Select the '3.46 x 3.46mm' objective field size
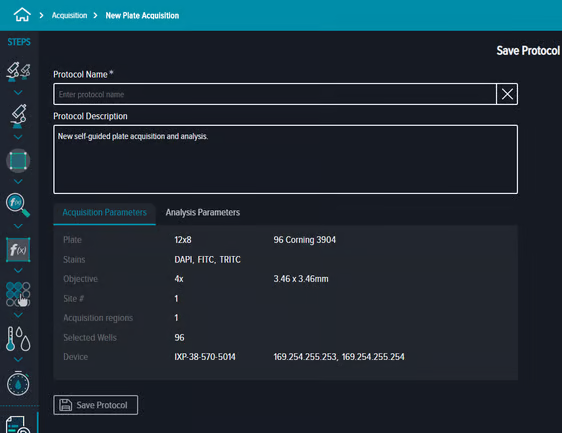The image size is (562, 433). pyautogui.click(x=301, y=279)
